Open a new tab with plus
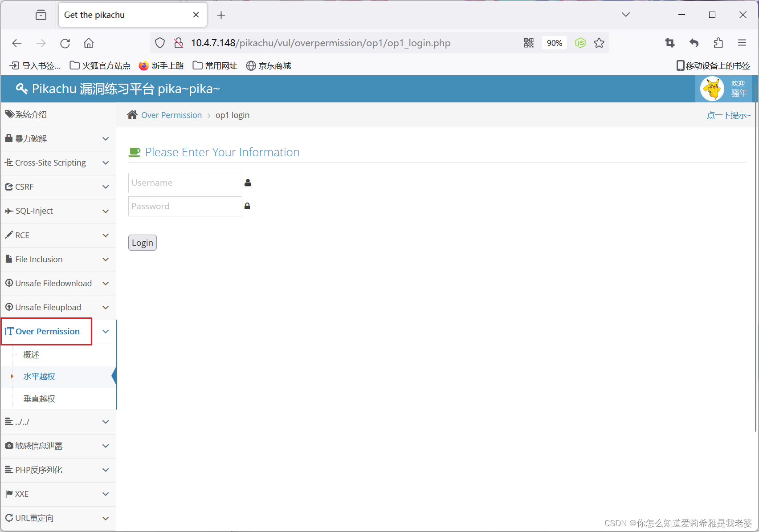 221,15
